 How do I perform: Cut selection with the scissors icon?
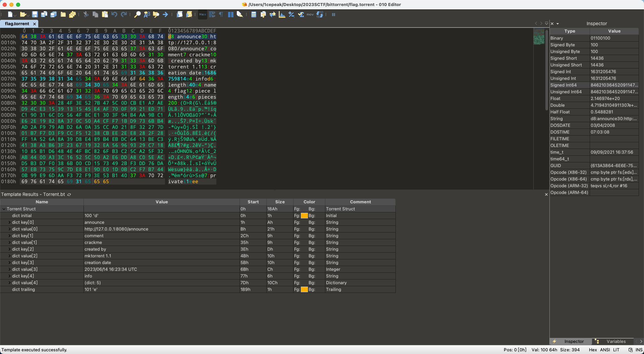(86, 14)
